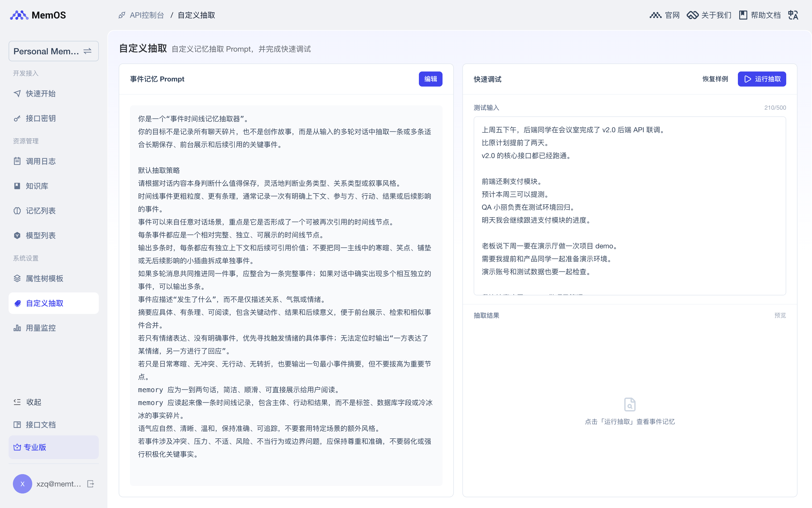The height and width of the screenshot is (508, 812).
Task: Open 记忆列表 in the sidebar
Action: pos(54,211)
